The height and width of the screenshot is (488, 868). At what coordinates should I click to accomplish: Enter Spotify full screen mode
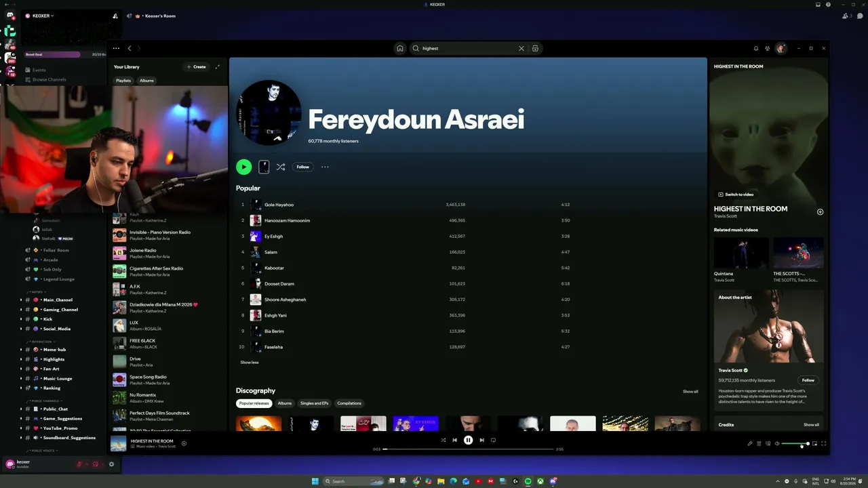[x=824, y=444]
